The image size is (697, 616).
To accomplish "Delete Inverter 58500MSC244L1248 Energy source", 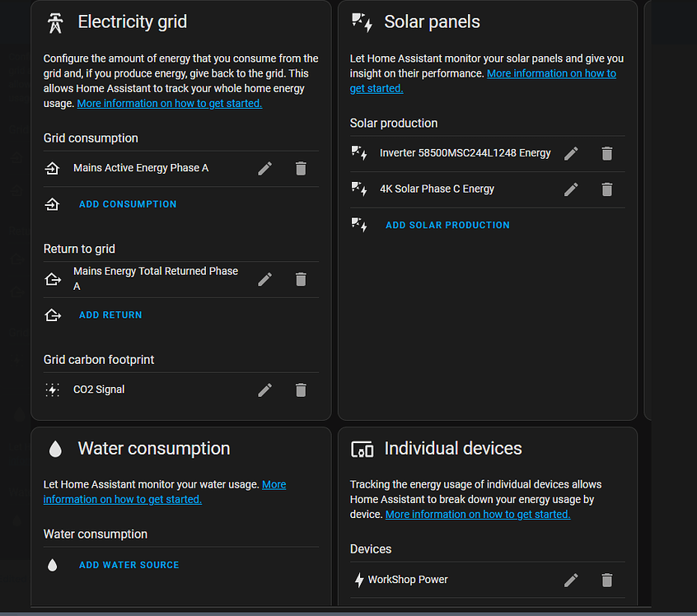I will point(607,153).
